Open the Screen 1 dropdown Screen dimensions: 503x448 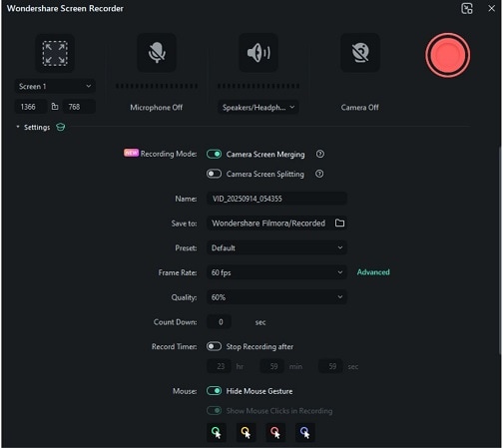55,87
